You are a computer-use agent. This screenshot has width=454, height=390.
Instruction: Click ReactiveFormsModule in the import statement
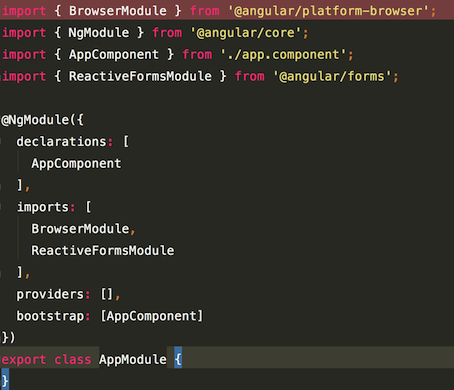point(140,76)
